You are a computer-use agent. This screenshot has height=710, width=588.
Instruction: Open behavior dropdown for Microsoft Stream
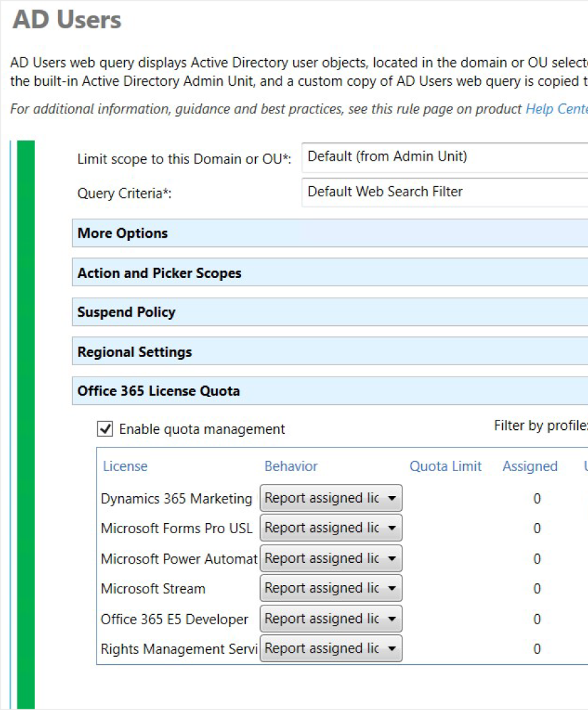pyautogui.click(x=331, y=589)
